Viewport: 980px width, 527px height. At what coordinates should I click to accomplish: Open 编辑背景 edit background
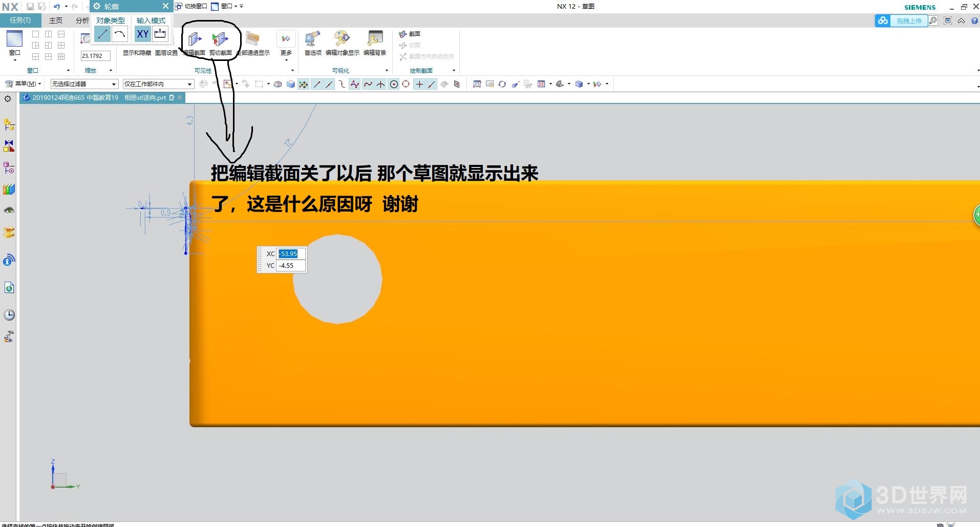(x=375, y=43)
